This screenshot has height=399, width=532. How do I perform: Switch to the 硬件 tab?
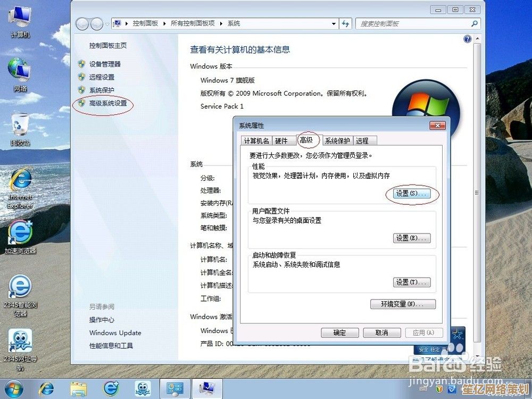point(281,141)
